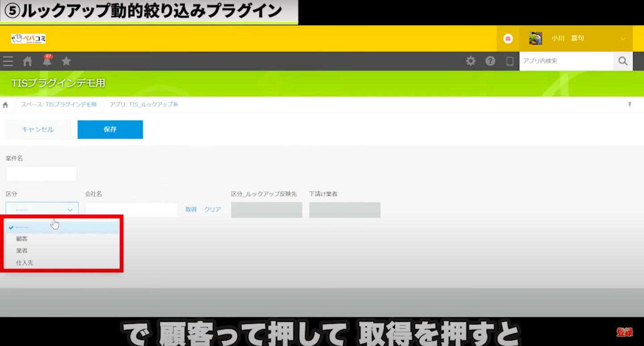This screenshot has width=644, height=346.
Task: Select the 業者 option
Action: (22, 250)
